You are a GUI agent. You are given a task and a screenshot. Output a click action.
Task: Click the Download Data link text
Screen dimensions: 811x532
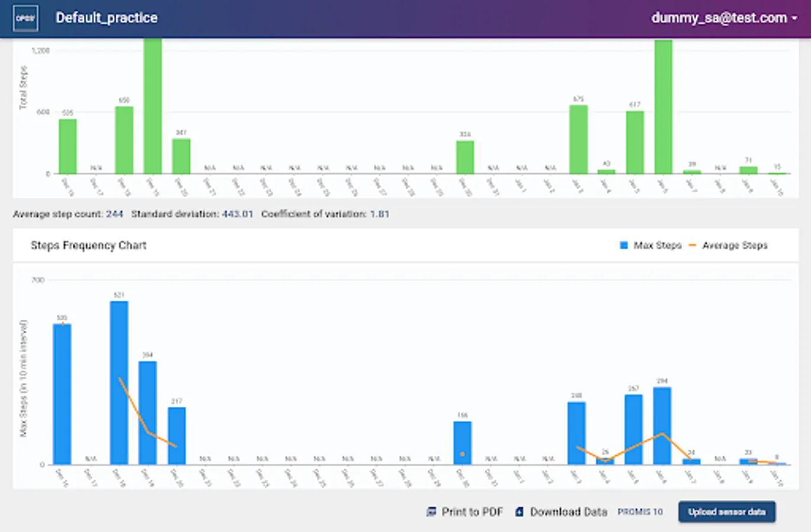coord(568,512)
